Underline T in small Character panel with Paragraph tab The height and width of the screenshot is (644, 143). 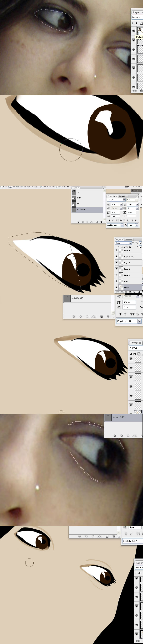click(x=132, y=220)
